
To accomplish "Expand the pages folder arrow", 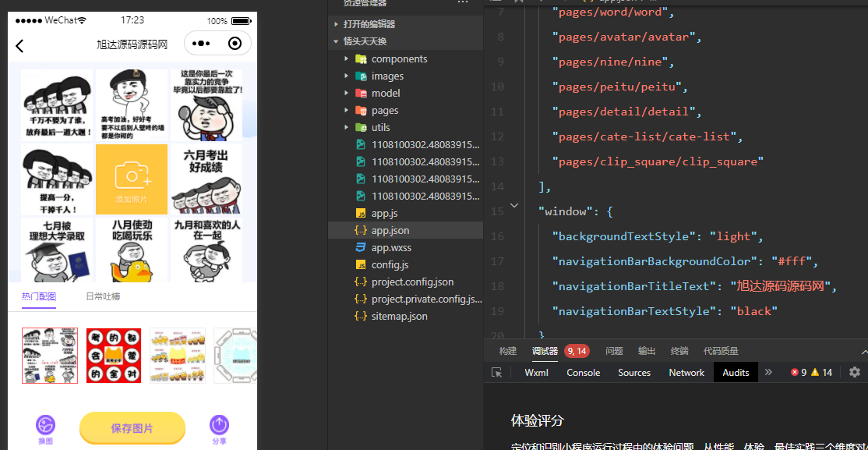I will point(347,110).
